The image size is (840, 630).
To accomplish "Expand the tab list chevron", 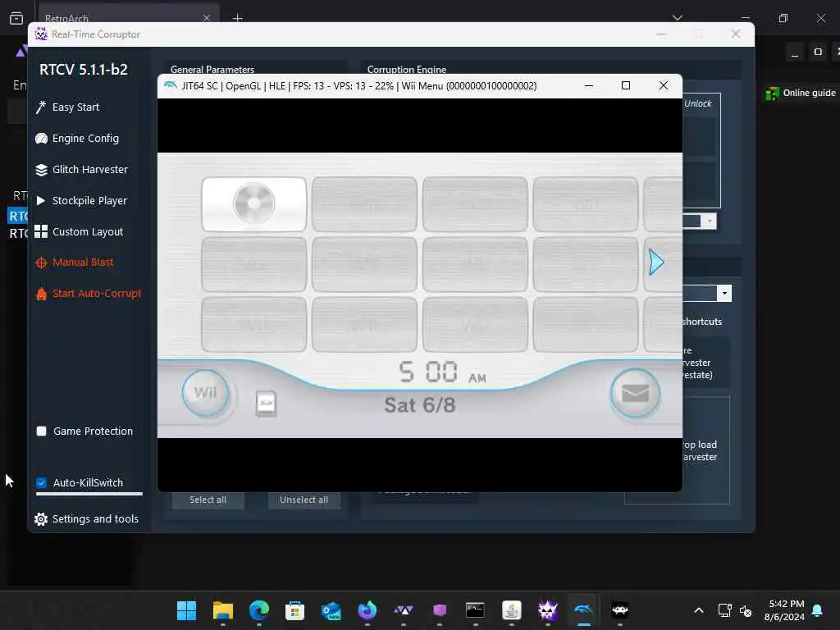I will tap(678, 18).
